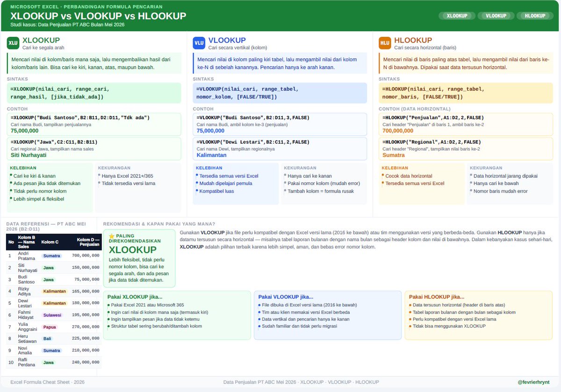Click the blue result "Kalimantan" under VLOOKUP
This screenshot has width=561, height=392.
(x=211, y=155)
